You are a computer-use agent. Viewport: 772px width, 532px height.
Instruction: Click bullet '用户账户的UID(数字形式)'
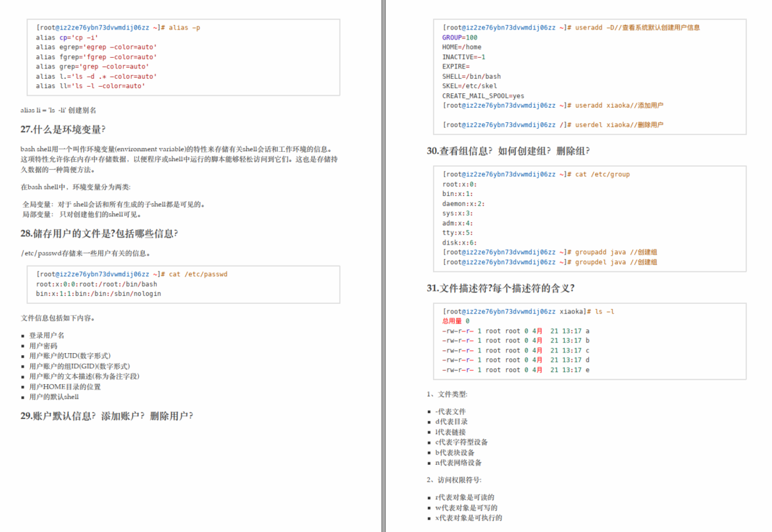pyautogui.click(x=69, y=355)
